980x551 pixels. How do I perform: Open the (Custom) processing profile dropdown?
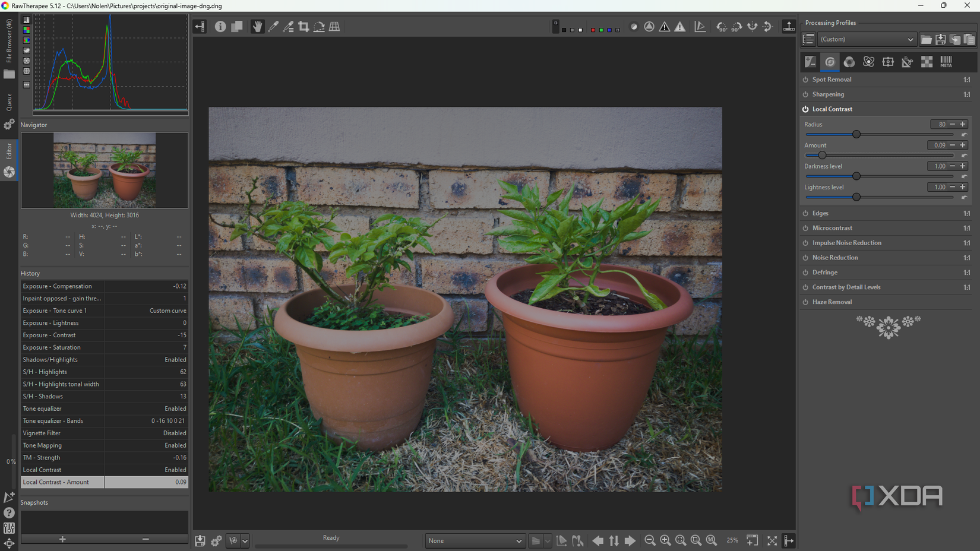[867, 40]
